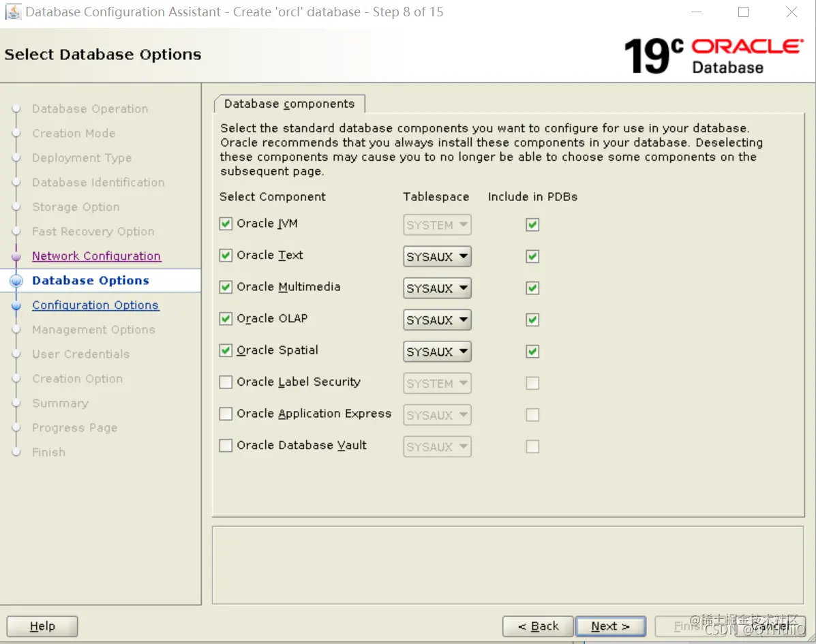Open the Oracle Text tablespace dropdown
The width and height of the screenshot is (816, 644).
coord(437,256)
